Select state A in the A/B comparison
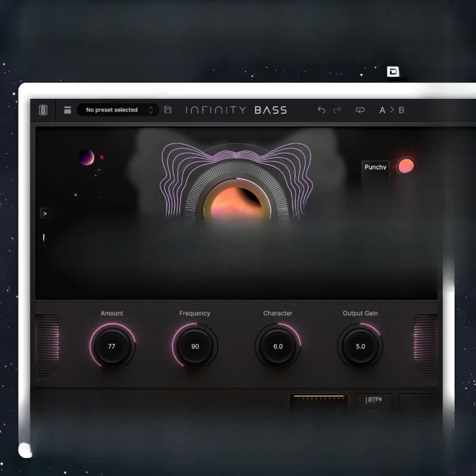Viewport: 476px width, 476px height. click(x=381, y=110)
